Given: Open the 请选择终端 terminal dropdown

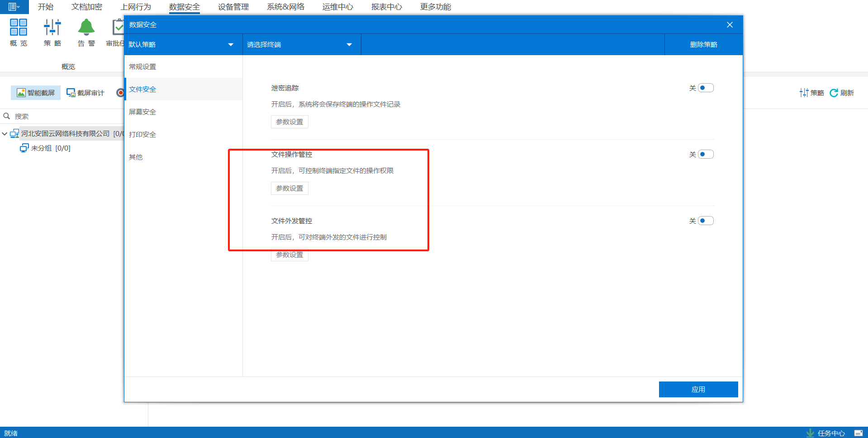Looking at the screenshot, I should click(302, 44).
